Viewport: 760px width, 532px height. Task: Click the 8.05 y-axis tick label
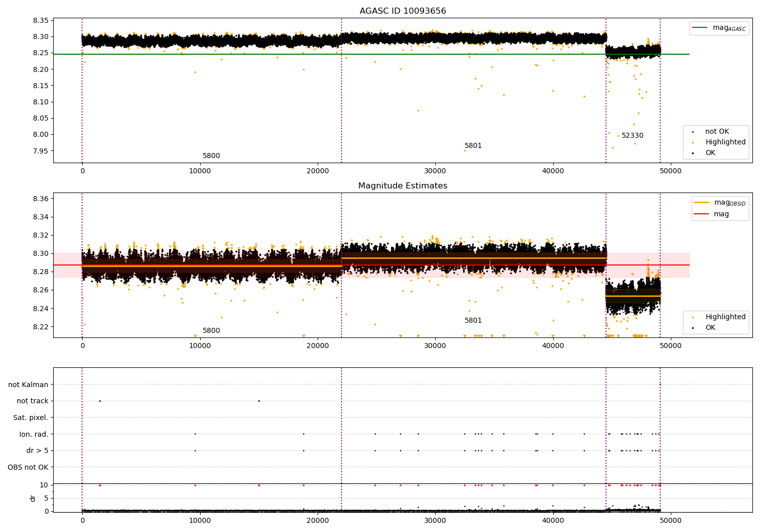(x=40, y=119)
